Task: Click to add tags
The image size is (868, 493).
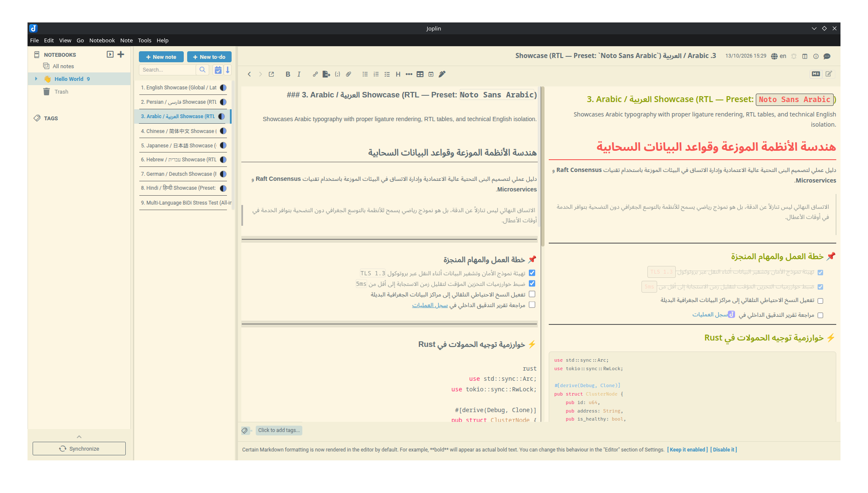Action: [279, 431]
